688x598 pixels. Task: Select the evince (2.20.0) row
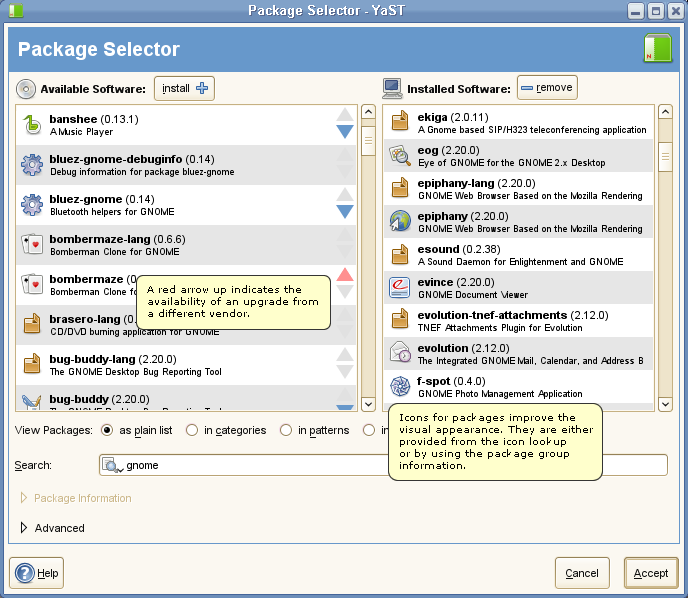coord(518,287)
